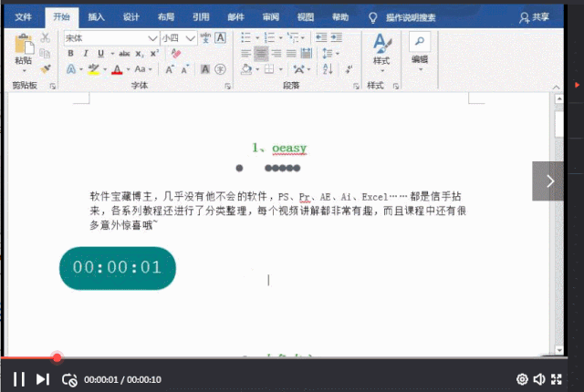584x392 pixels.
Task: Pause the video playback
Action: click(18, 379)
